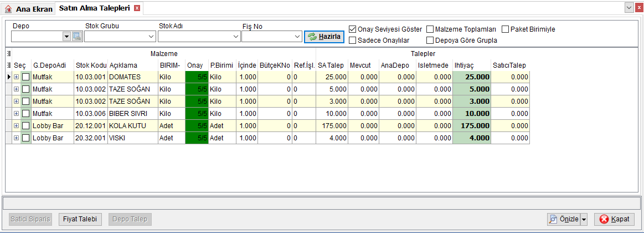This screenshot has height=233, width=644.
Task: Select the BIBER SIVRI cell
Action: click(x=133, y=114)
